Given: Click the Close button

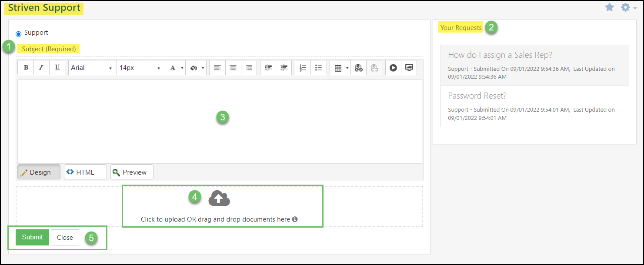Looking at the screenshot, I should (65, 237).
